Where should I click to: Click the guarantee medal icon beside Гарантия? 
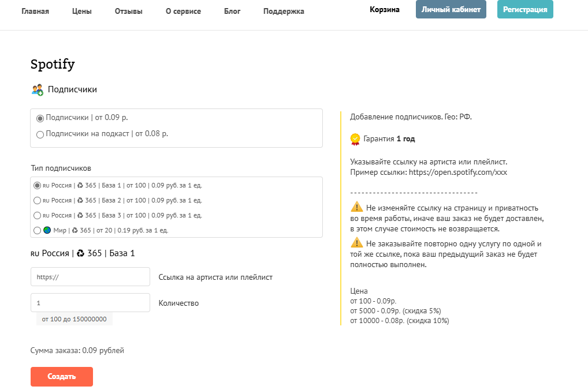click(355, 139)
